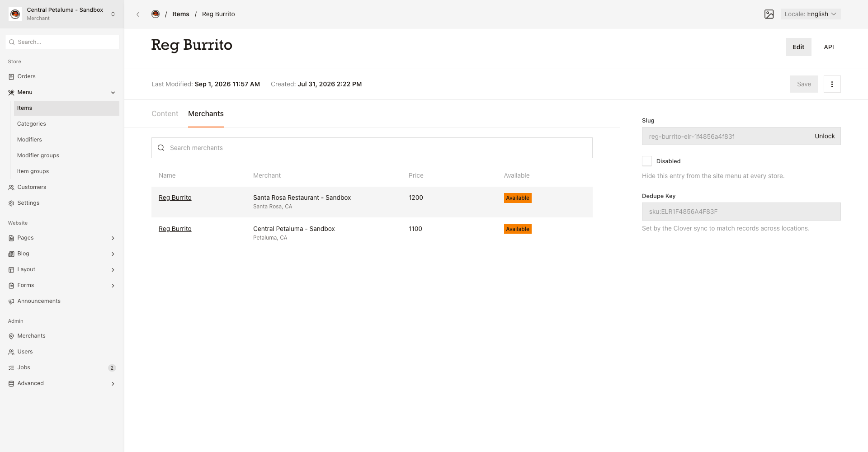The image size is (868, 452).
Task: Click the Menu utensils icon
Action: tap(11, 93)
